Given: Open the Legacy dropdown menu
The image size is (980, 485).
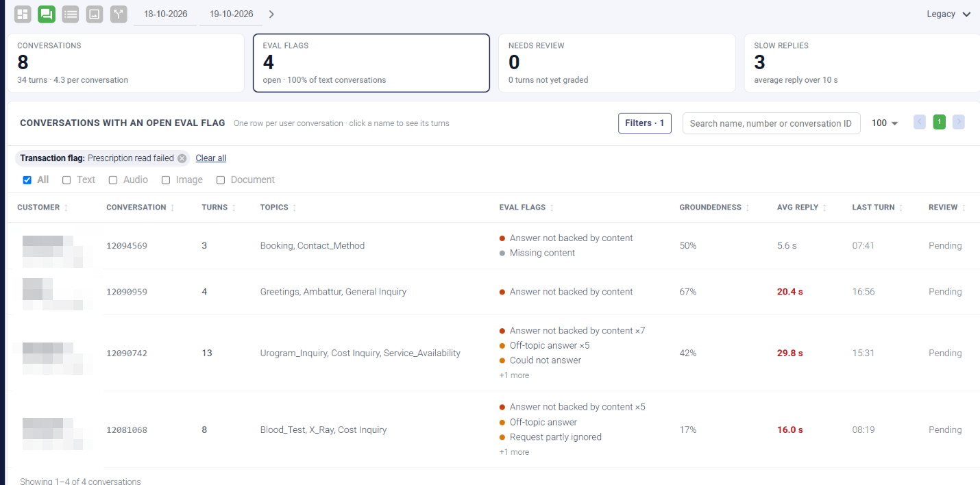Looking at the screenshot, I should click(948, 14).
